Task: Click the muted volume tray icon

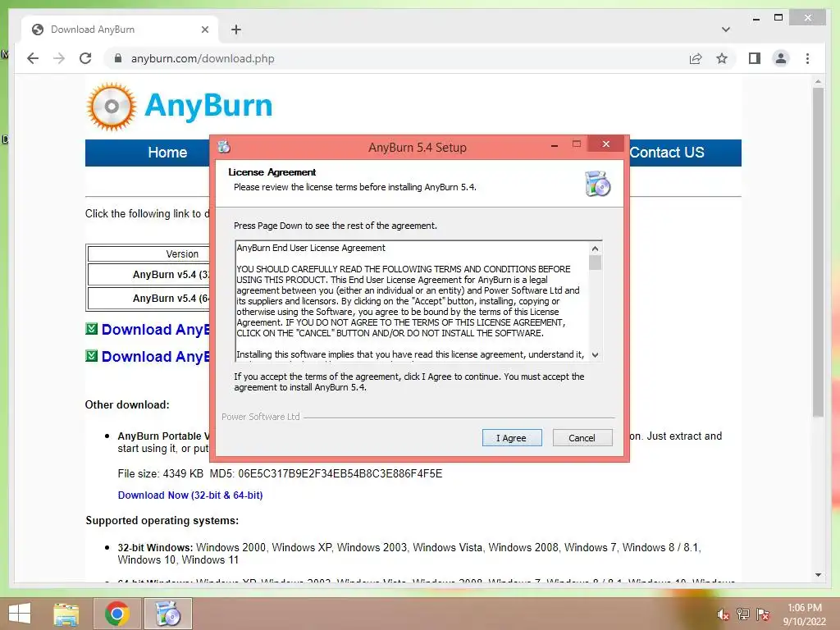Action: [x=723, y=614]
